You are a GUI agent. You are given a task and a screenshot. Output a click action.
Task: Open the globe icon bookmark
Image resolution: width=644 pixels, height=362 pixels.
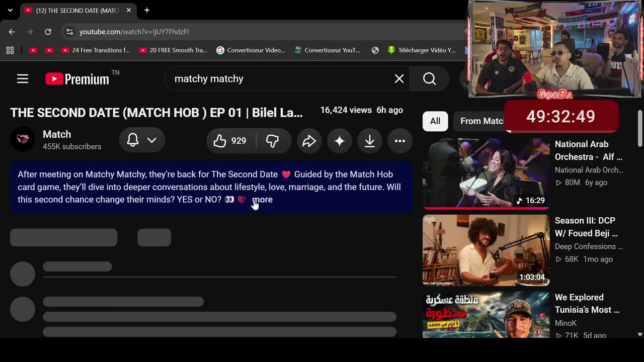click(x=375, y=50)
